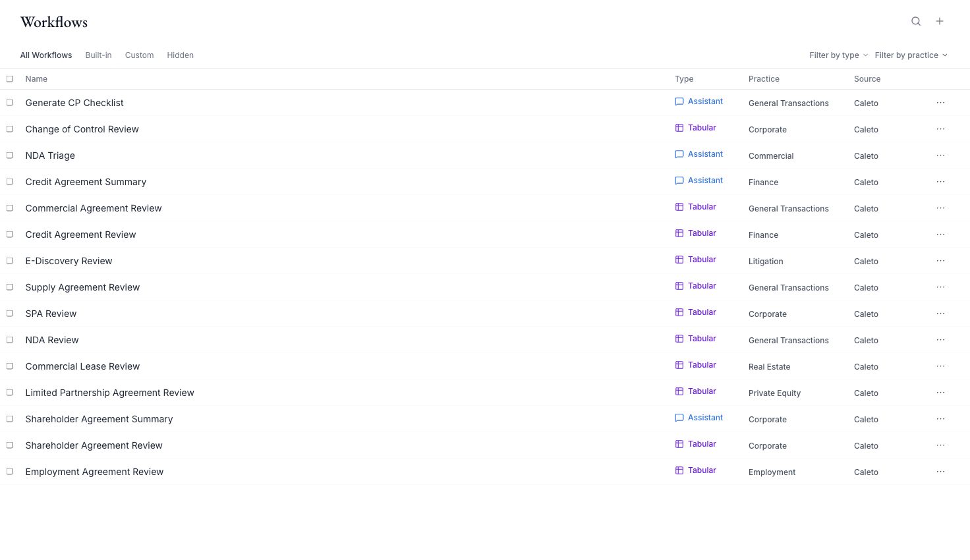The image size is (970, 560).
Task: Check the Limited Partnership Agreement Review checkbox
Action: (x=10, y=393)
